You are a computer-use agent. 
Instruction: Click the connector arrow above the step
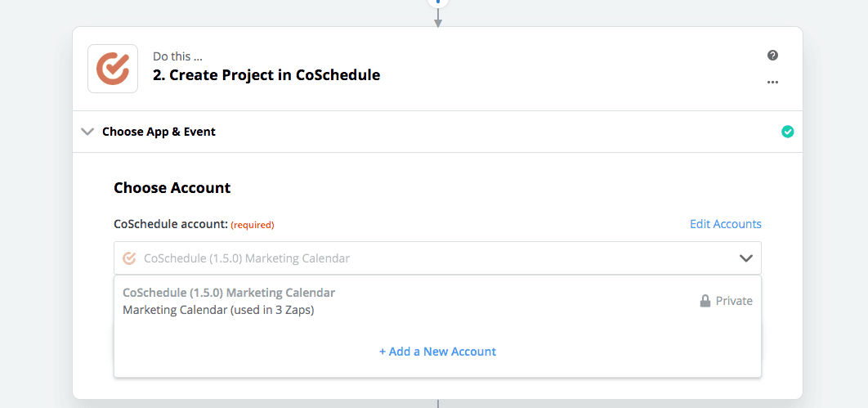[438, 17]
